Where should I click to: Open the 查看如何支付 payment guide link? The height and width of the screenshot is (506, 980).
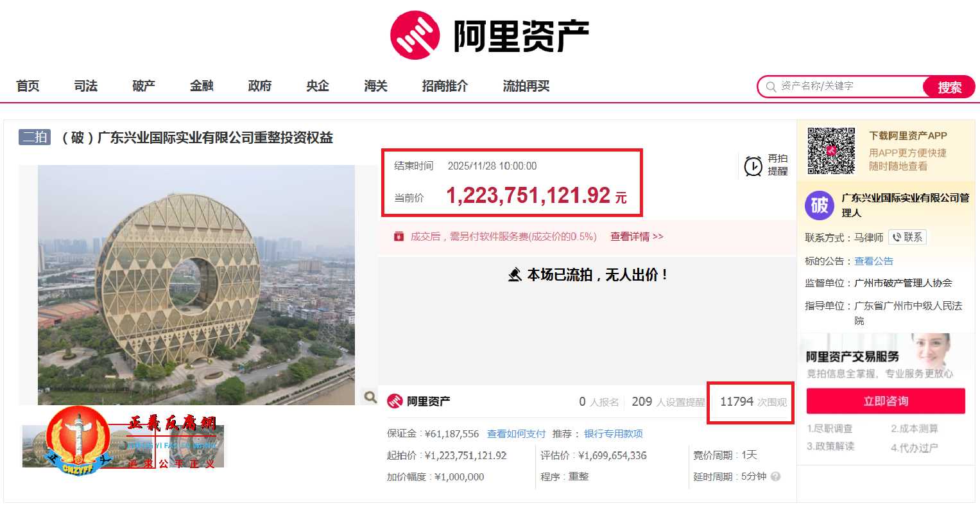coord(516,433)
